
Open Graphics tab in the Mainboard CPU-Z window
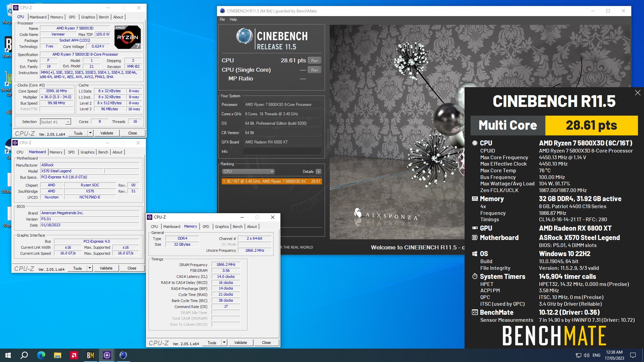point(87,152)
